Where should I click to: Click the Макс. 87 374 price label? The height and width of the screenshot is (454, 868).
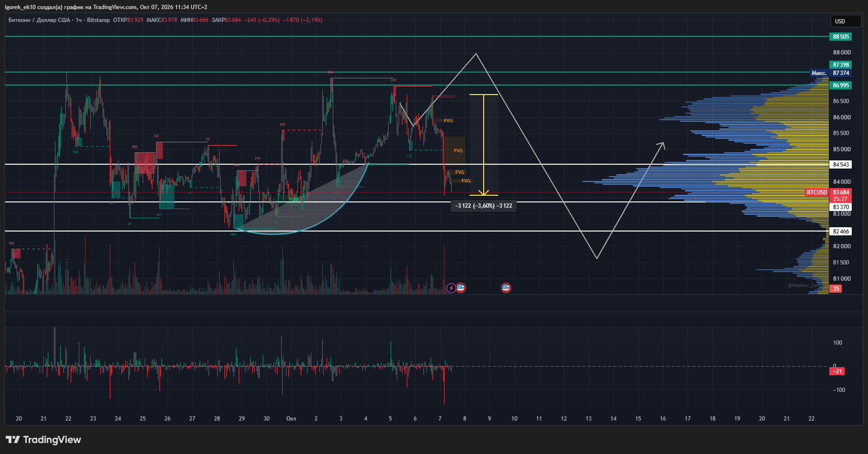click(x=831, y=73)
